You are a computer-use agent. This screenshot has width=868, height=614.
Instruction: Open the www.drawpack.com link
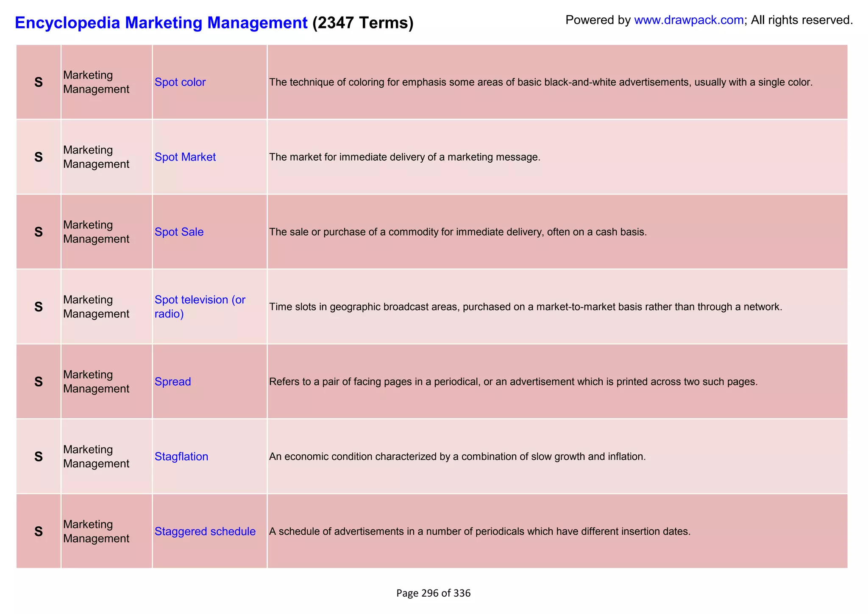(689, 20)
